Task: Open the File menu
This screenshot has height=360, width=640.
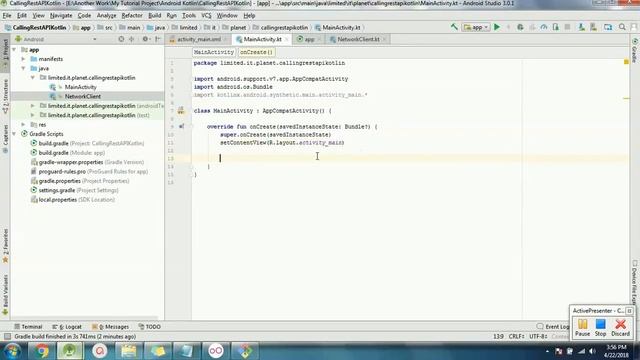Action: [x=7, y=16]
